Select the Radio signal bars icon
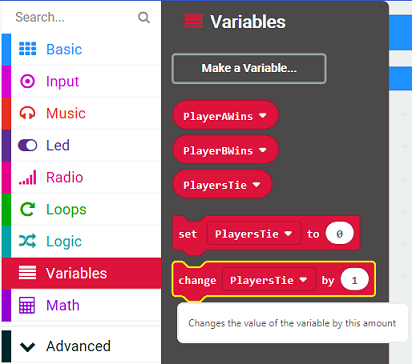This screenshot has height=364, width=412. 27,177
